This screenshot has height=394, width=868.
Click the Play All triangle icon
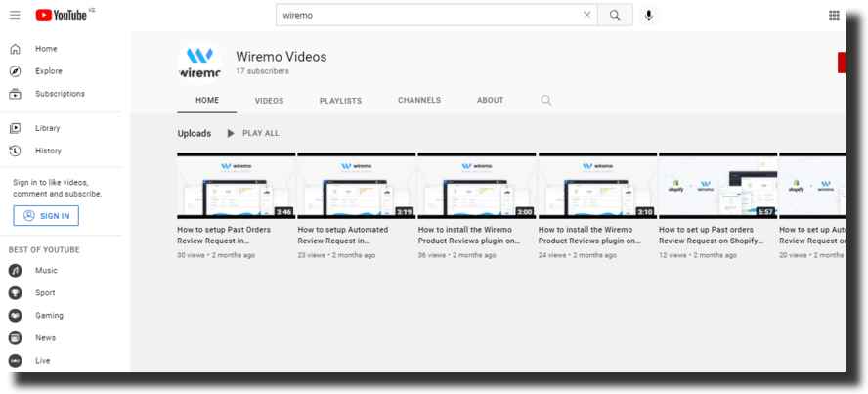click(x=231, y=133)
